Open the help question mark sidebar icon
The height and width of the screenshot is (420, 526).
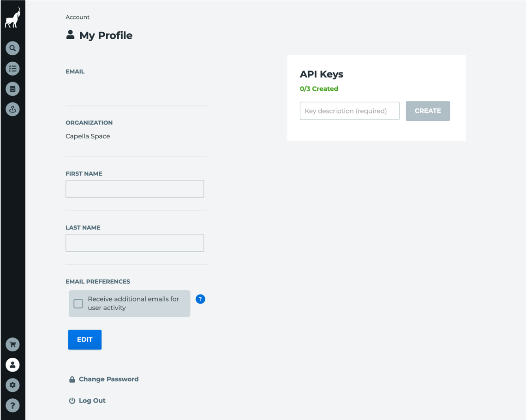pyautogui.click(x=12, y=406)
